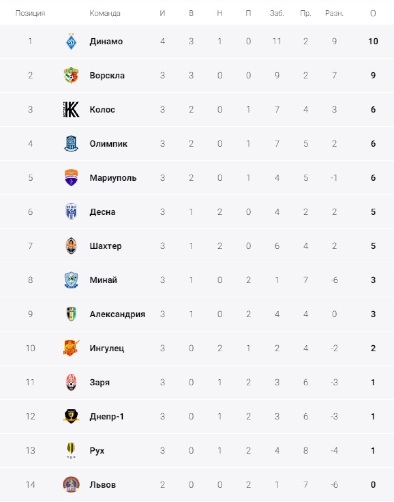Click the Рух yellow-black logo
Viewport: 394px width, 502px height.
[71, 451]
